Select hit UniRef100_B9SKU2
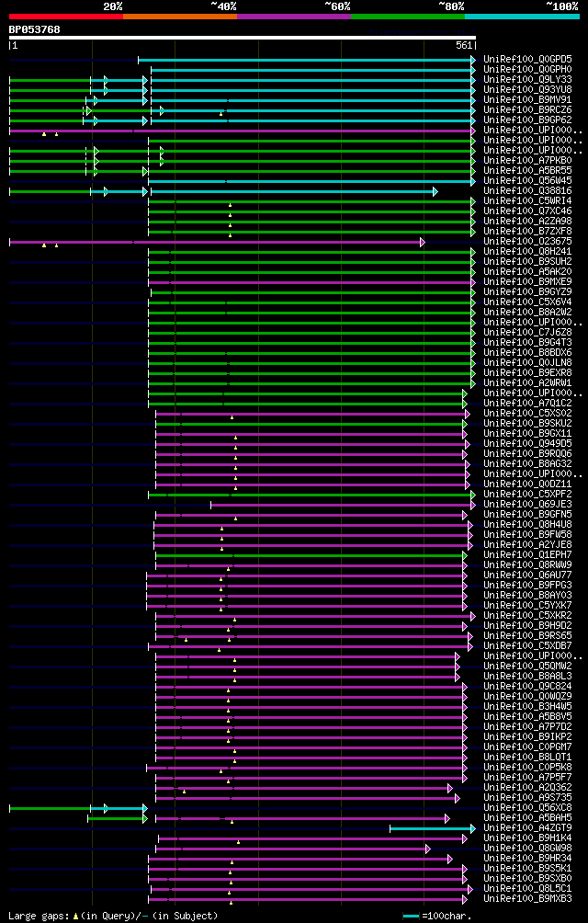 (x=527, y=423)
